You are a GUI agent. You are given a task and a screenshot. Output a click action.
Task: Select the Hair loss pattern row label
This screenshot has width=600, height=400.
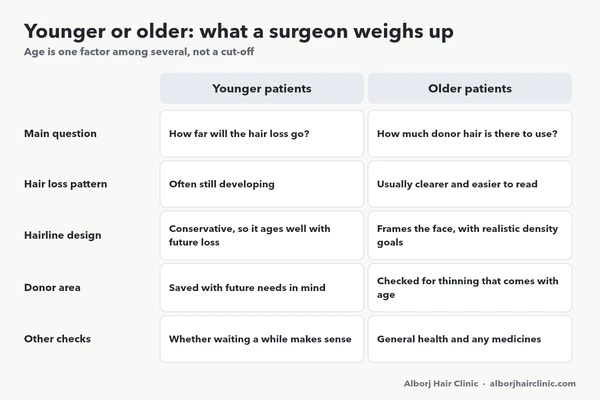65,184
